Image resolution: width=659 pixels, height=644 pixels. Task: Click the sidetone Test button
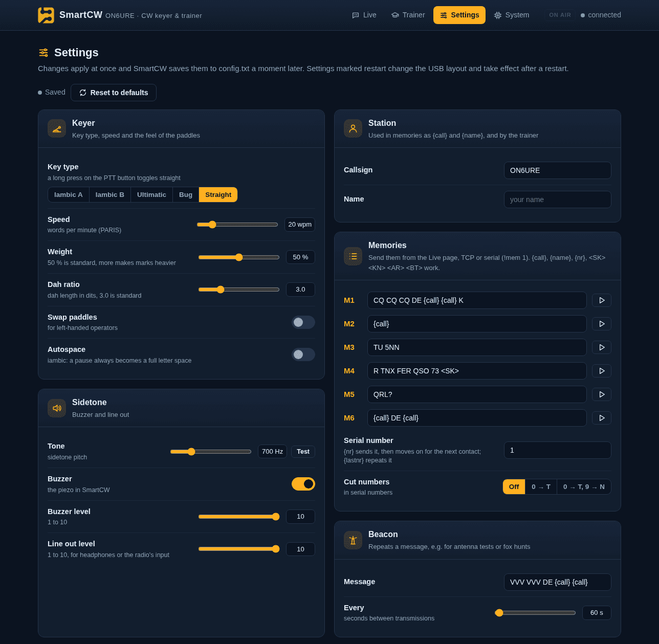tap(303, 452)
